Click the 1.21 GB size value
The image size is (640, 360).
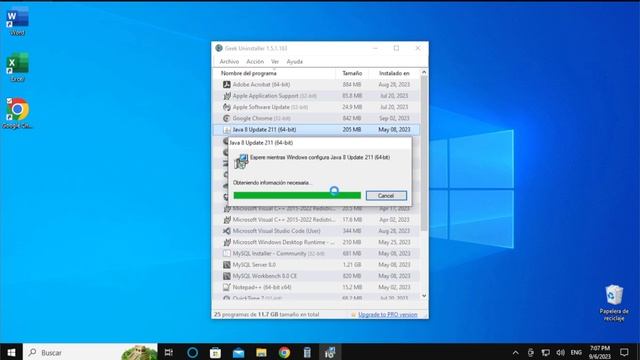pos(352,265)
